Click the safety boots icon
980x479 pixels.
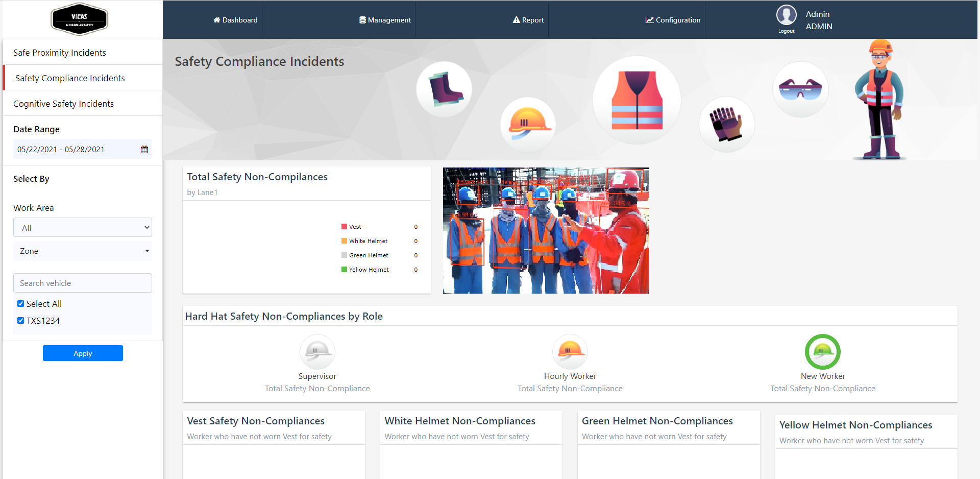(x=444, y=89)
